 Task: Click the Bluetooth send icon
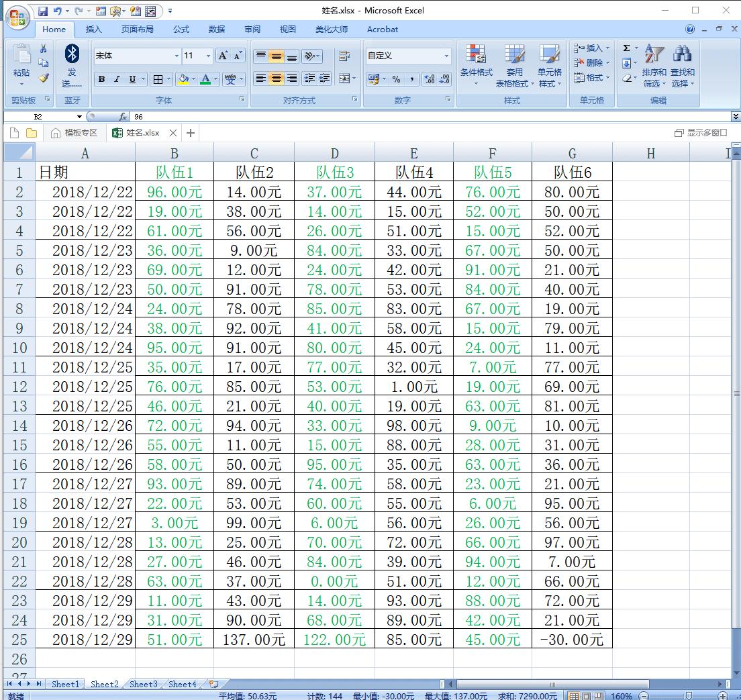pyautogui.click(x=72, y=54)
